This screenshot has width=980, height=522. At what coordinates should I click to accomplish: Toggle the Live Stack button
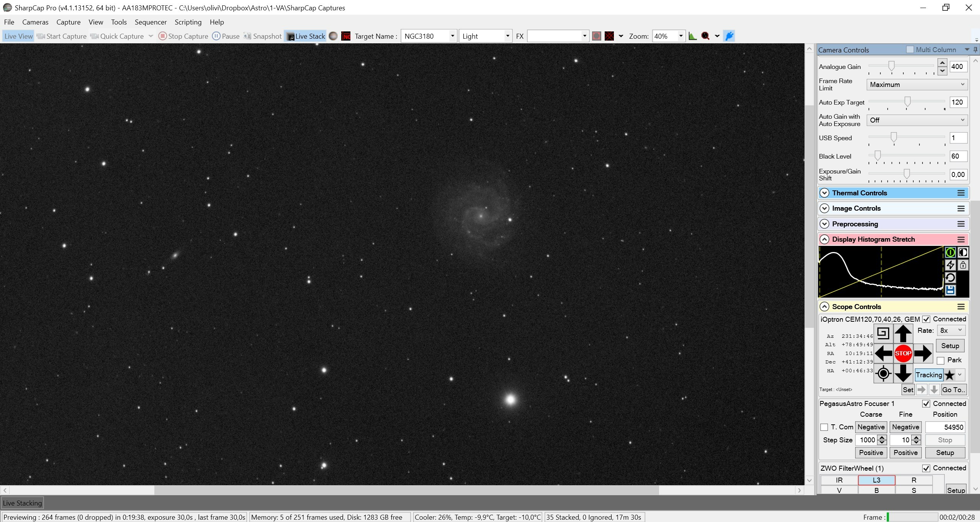[306, 36]
